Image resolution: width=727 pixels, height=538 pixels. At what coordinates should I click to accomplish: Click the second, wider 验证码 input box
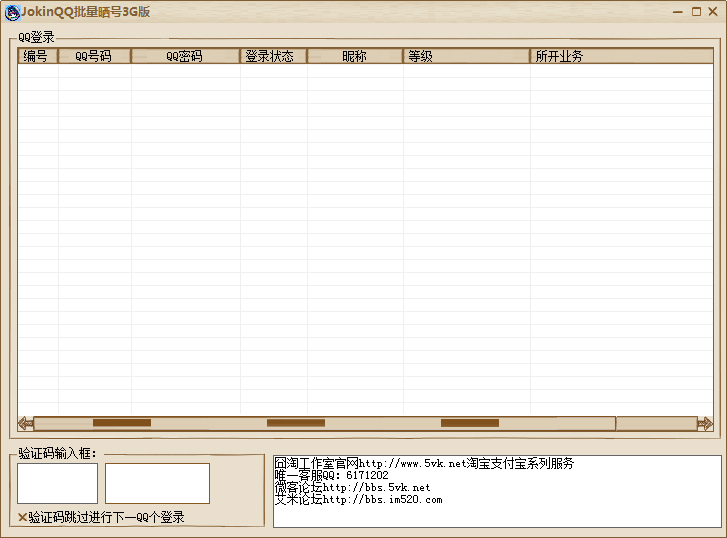[157, 483]
